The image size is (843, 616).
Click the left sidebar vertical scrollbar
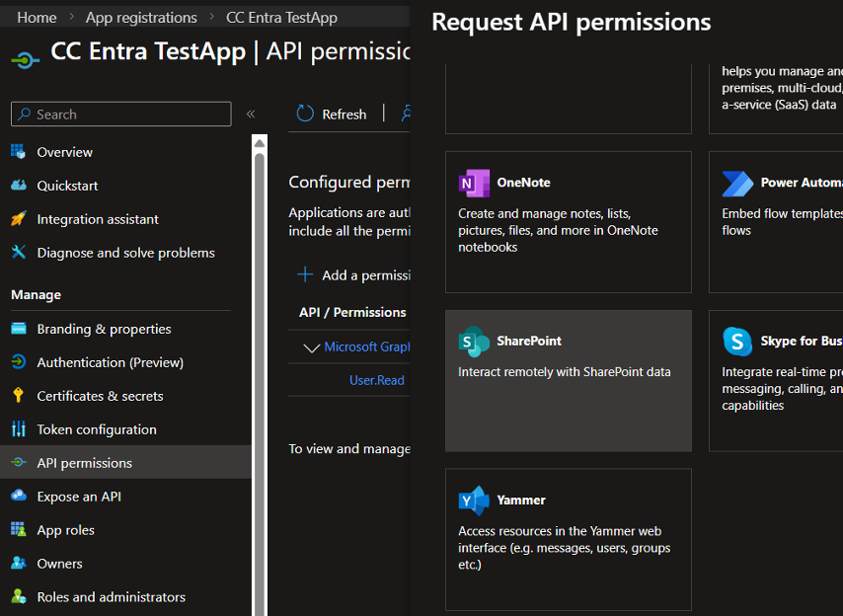[260, 375]
